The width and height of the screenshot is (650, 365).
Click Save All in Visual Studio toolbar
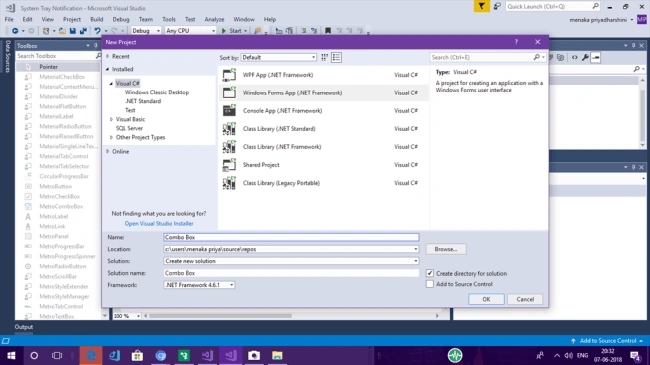[83, 31]
